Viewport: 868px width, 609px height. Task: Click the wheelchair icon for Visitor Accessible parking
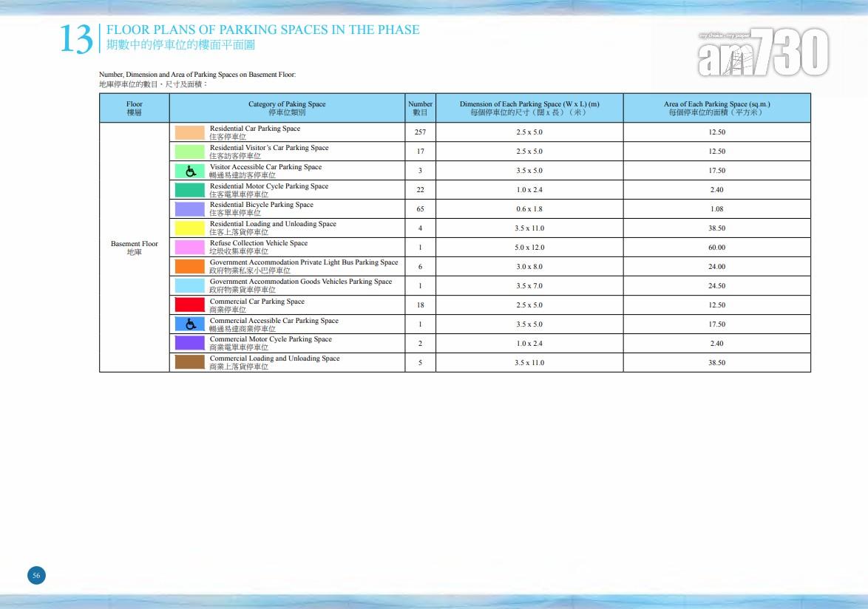point(190,171)
